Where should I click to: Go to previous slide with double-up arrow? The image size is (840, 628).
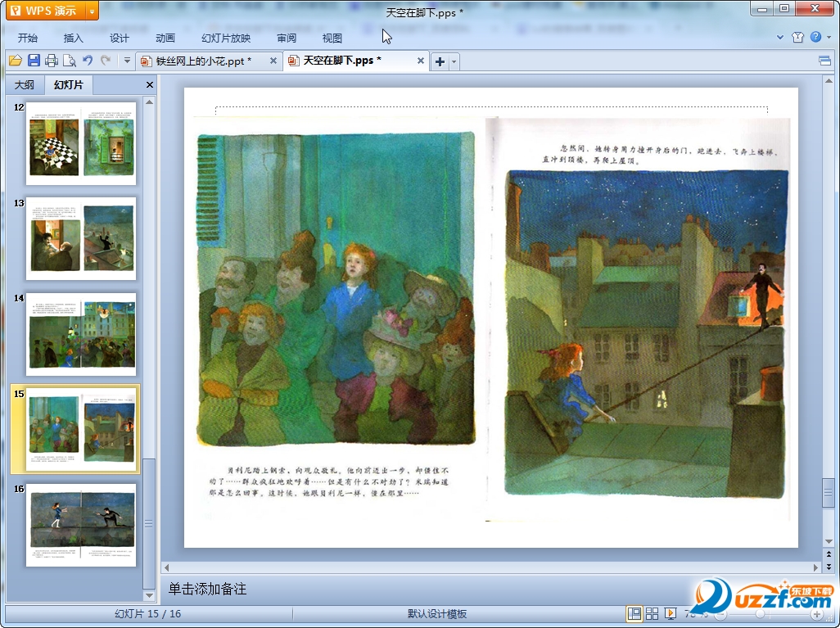pyautogui.click(x=829, y=554)
